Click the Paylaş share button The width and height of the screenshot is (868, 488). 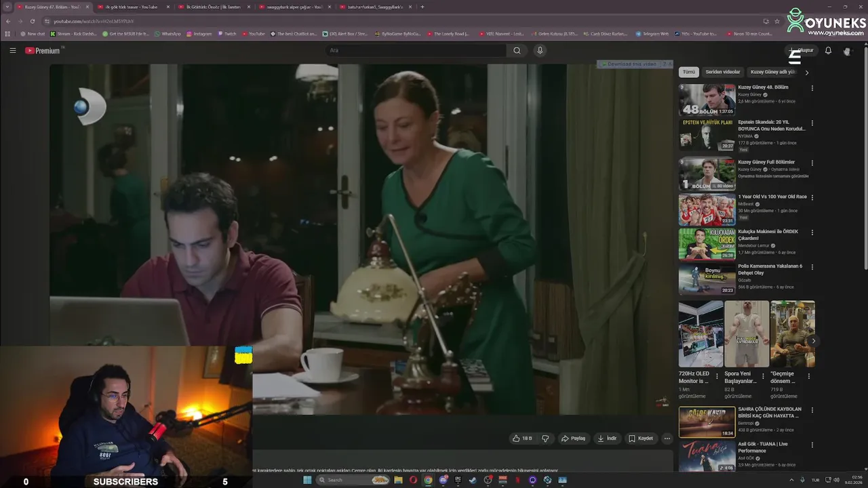574,439
